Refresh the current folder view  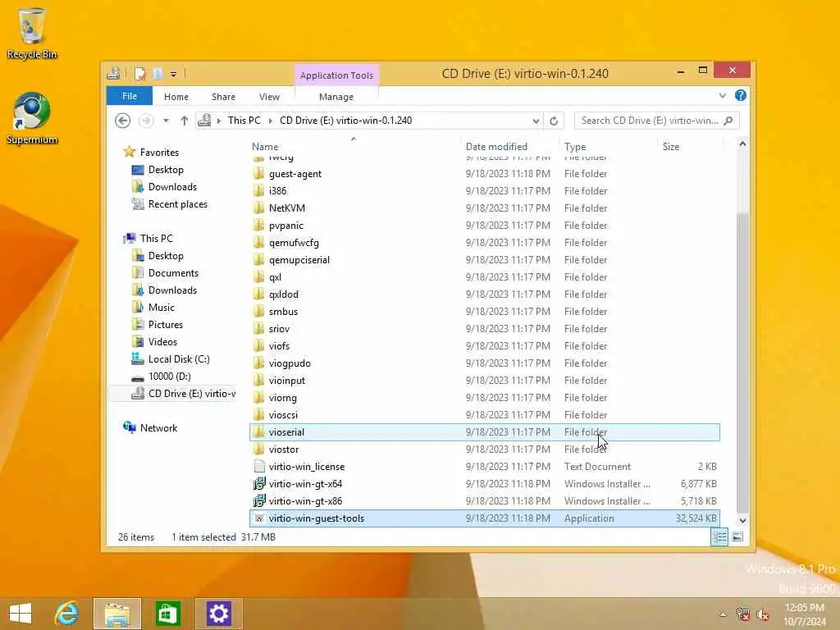(x=554, y=121)
